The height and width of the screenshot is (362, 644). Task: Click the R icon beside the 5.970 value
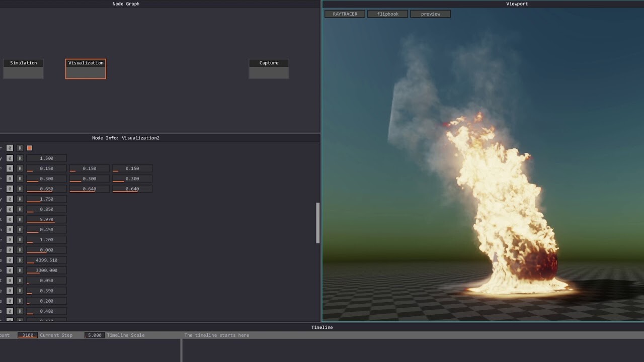(20, 219)
